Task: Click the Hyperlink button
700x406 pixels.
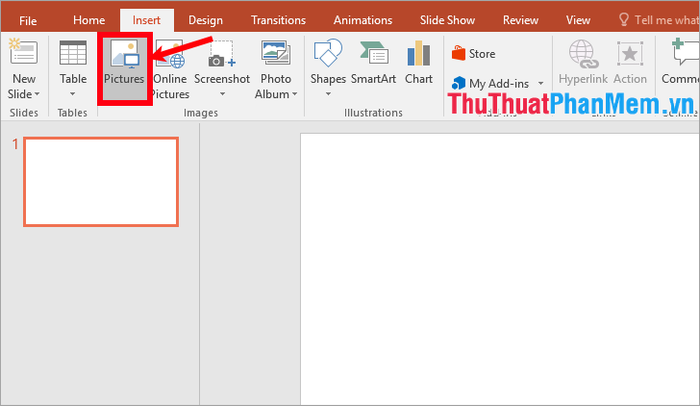Action: pos(581,62)
